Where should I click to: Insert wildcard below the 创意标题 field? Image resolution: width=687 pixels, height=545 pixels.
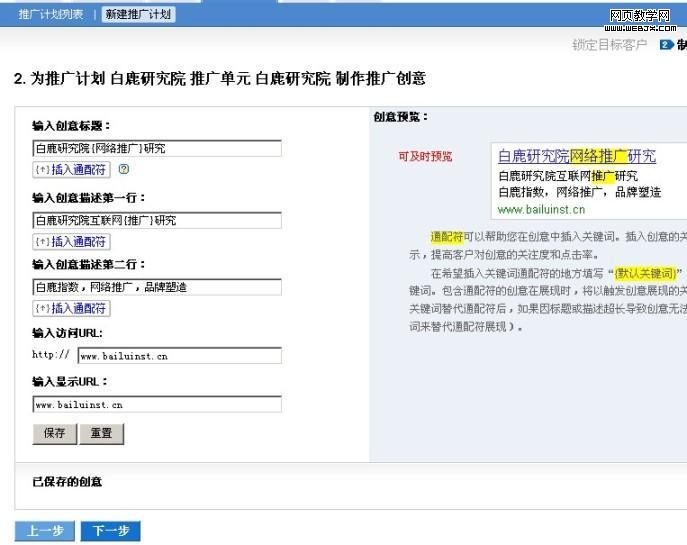tap(71, 170)
